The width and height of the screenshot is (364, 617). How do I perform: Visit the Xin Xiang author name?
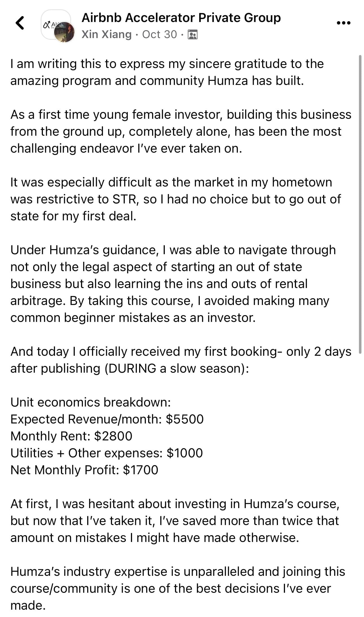click(x=106, y=34)
